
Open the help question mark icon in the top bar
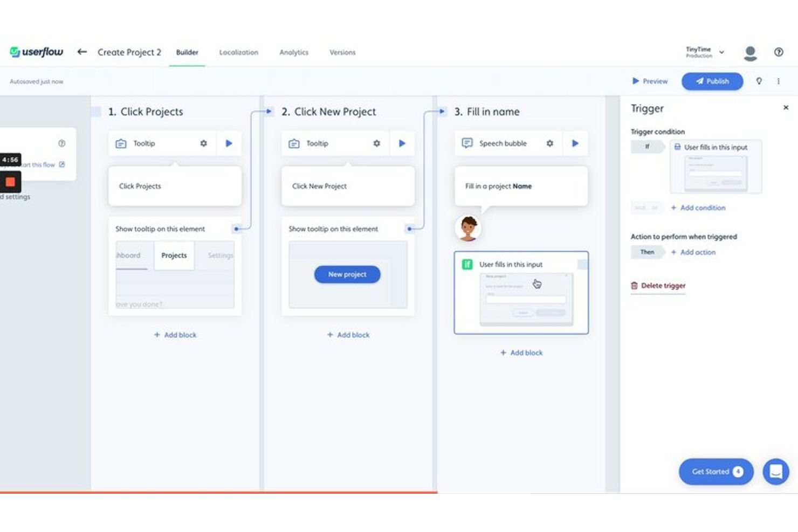point(779,52)
